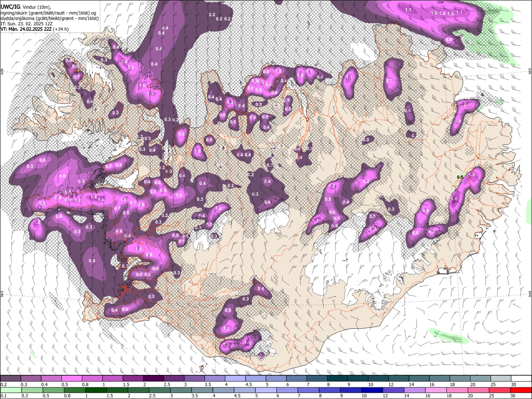Click the 'slydda/snjókoma' legend description line
The image size is (532, 399).
pyautogui.click(x=49, y=18)
